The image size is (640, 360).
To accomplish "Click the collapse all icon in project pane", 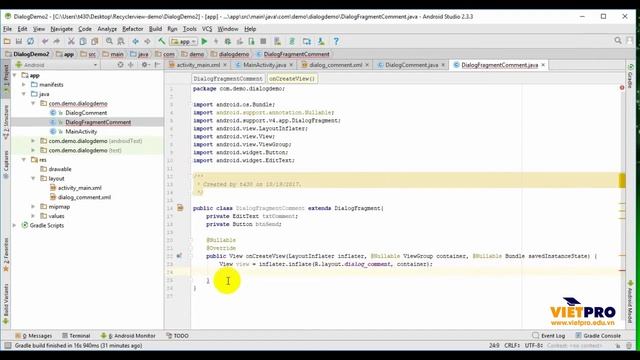I will coord(131,65).
